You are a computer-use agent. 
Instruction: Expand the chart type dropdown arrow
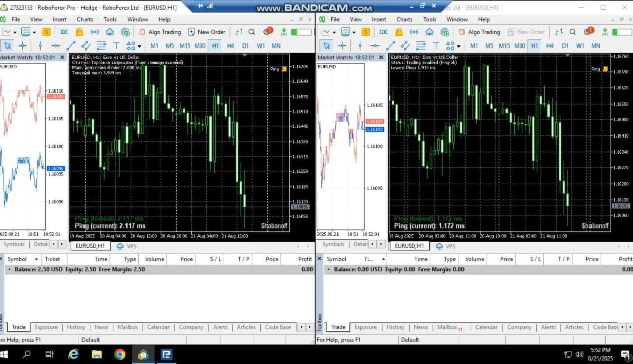pyautogui.click(x=15, y=32)
